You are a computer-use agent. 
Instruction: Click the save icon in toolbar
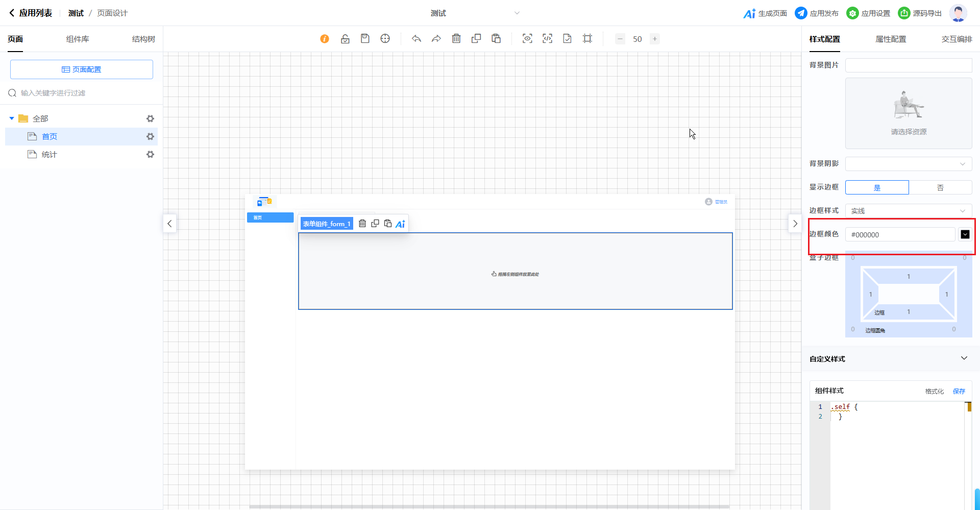(365, 39)
